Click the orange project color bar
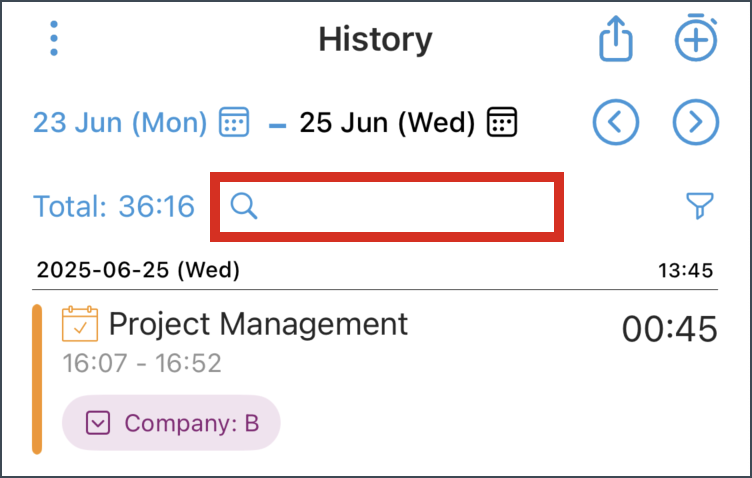This screenshot has width=752, height=478. pos(37,379)
